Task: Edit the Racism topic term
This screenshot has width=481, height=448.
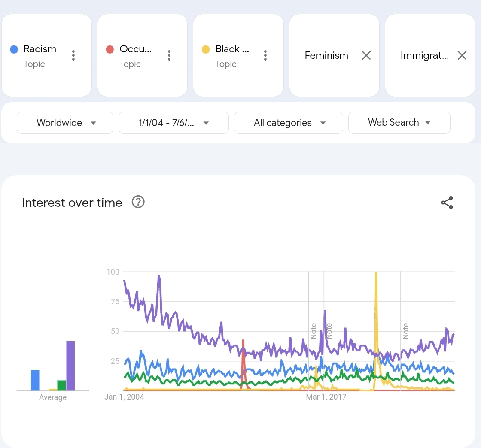Action: 40,49
